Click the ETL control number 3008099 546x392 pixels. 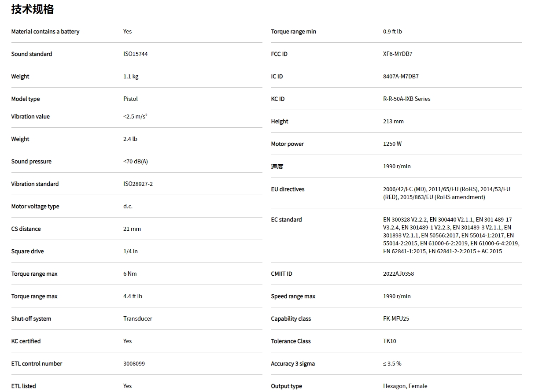click(x=134, y=364)
